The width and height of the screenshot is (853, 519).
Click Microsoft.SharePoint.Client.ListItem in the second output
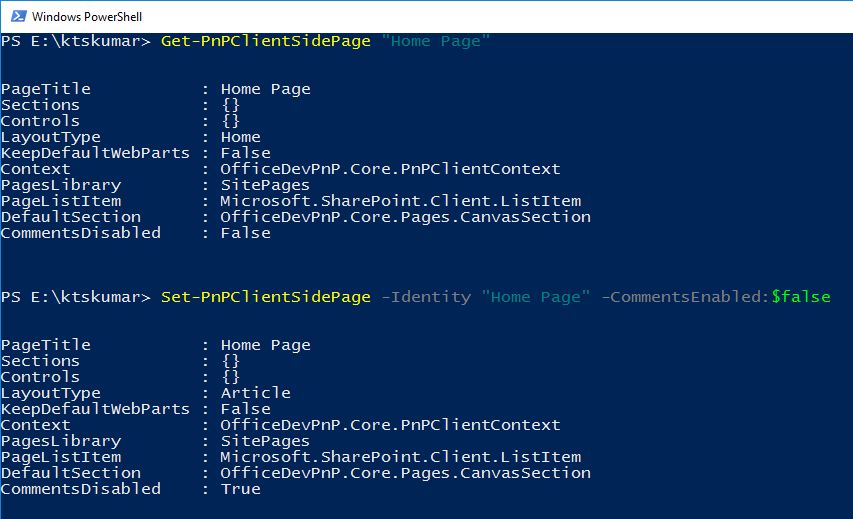click(400, 457)
